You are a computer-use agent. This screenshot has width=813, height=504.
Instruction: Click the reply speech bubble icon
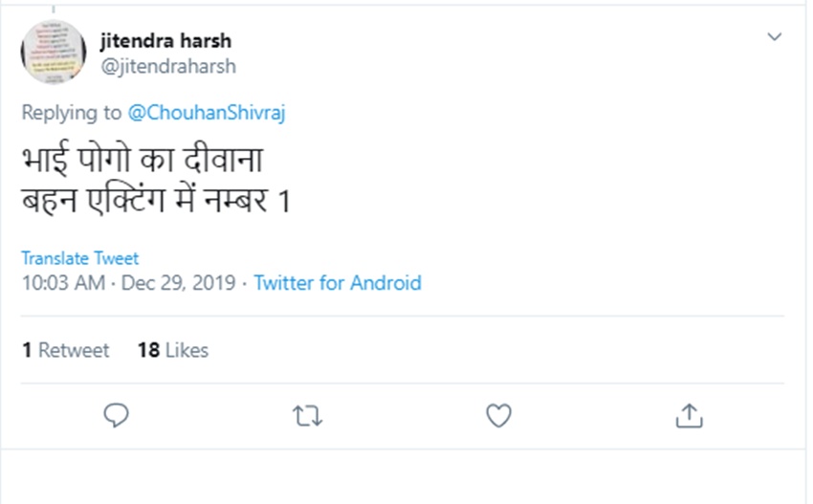116,415
